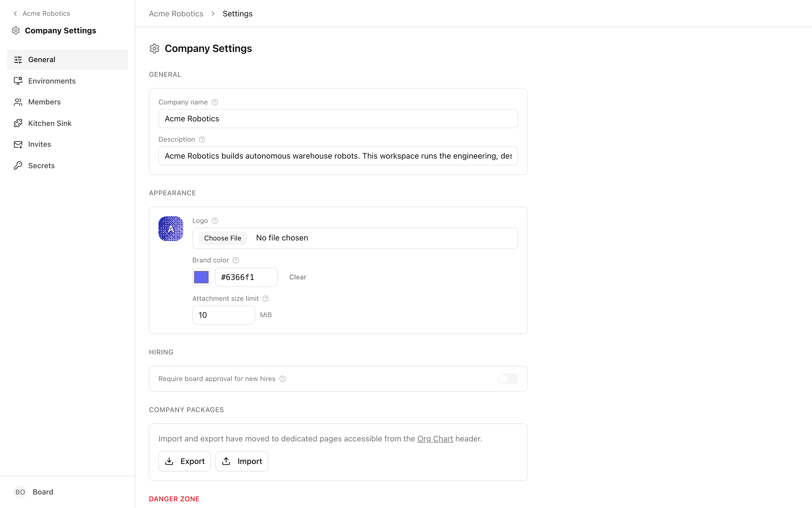Click the help icon beside board approval
This screenshot has height=508, width=812.
[283, 379]
